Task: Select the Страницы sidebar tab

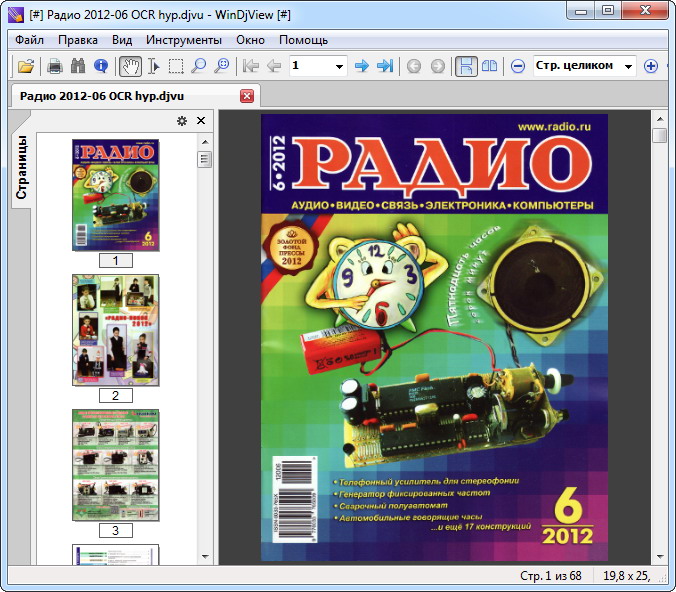Action: point(21,167)
